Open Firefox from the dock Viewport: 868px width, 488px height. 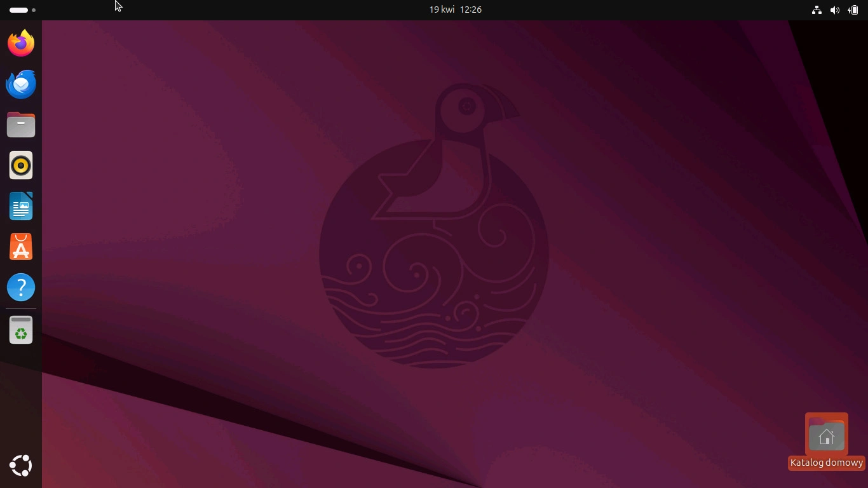[21, 43]
